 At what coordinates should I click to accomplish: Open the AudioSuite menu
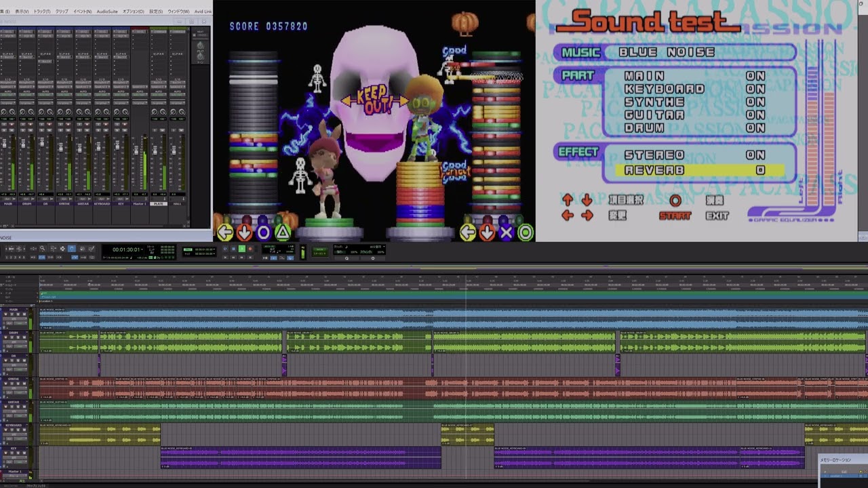pyautogui.click(x=107, y=12)
